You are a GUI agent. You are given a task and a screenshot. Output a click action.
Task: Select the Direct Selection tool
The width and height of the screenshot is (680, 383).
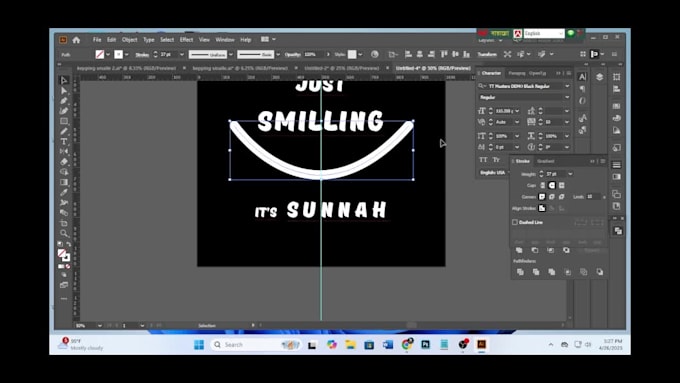coord(64,91)
